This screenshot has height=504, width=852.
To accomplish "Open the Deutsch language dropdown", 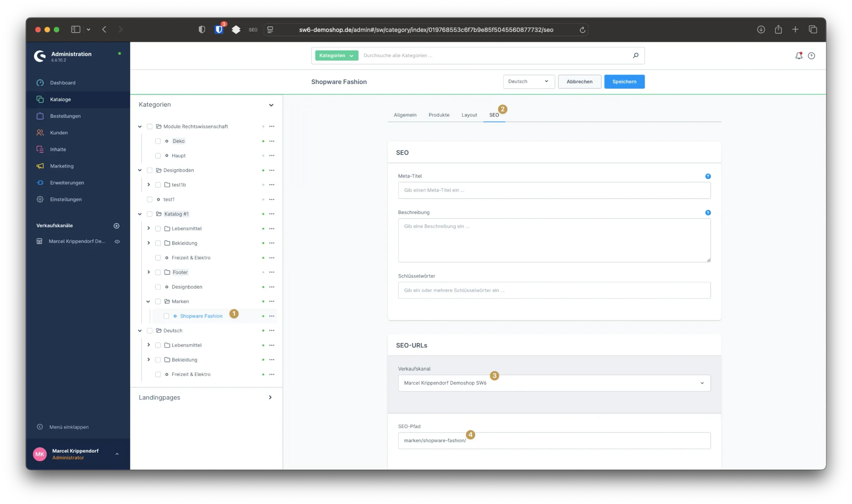I will [529, 82].
